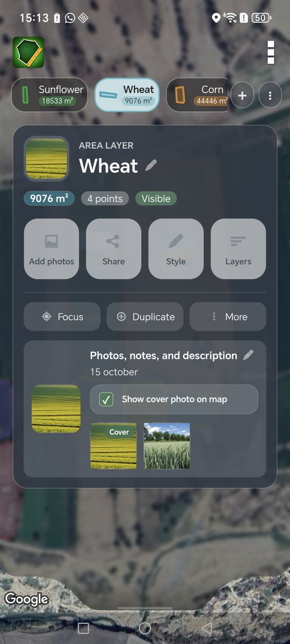Tap Android back triangle button

207,628
